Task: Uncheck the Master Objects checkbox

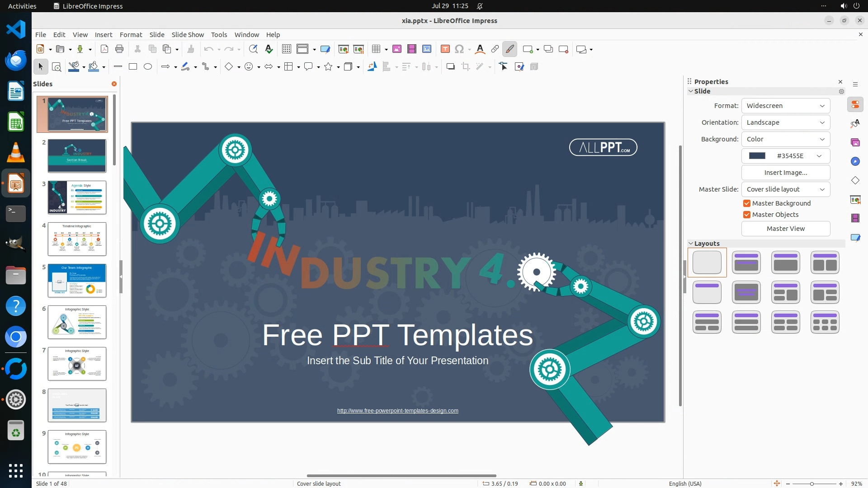Action: coord(747,215)
